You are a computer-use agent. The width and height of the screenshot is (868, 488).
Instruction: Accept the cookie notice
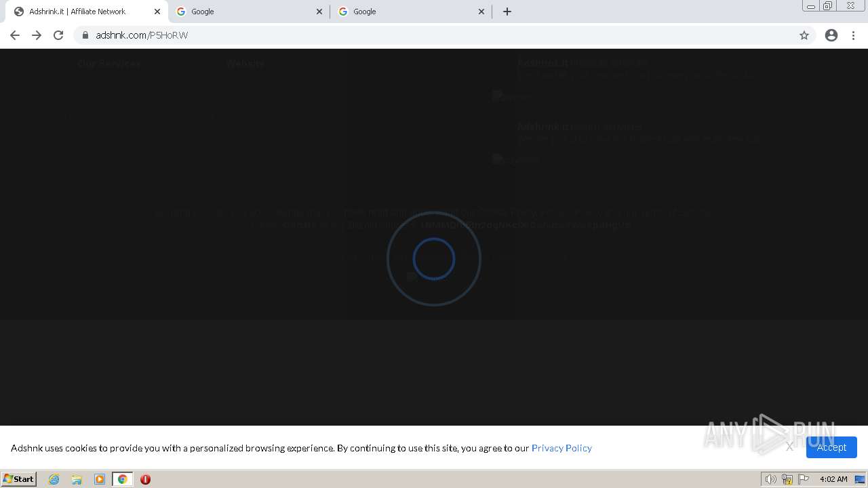[x=831, y=447]
